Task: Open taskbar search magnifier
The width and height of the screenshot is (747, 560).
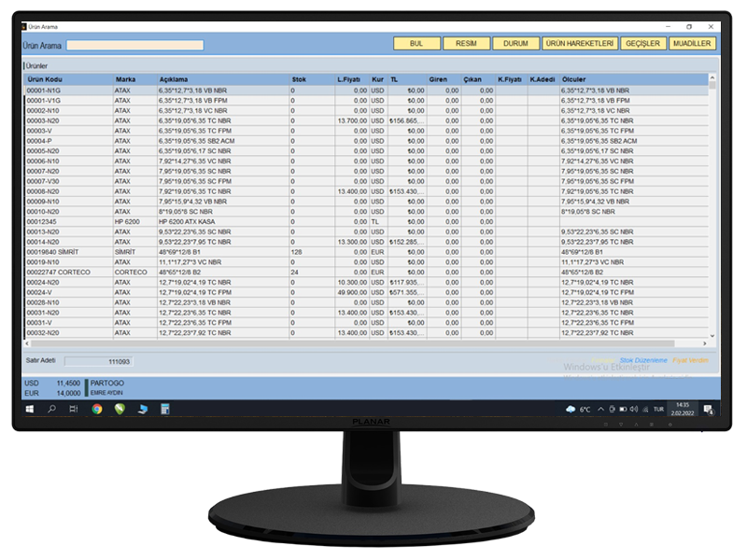Action: pos(51,409)
